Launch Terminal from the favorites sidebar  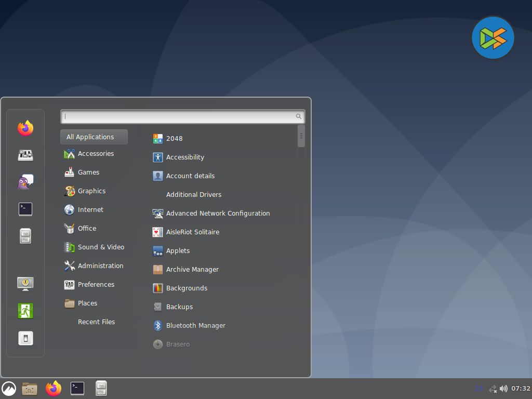coord(25,209)
